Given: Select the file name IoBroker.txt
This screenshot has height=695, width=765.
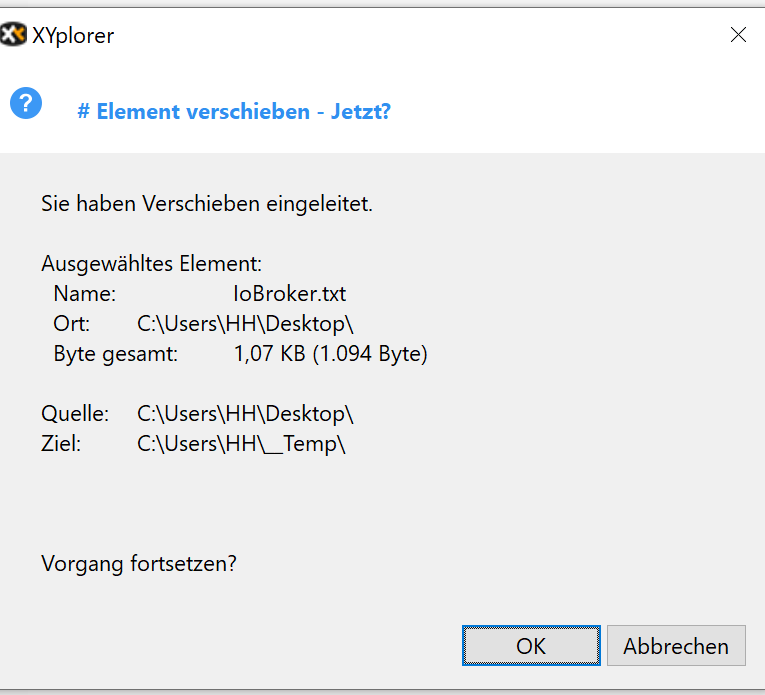Looking at the screenshot, I should [x=289, y=294].
